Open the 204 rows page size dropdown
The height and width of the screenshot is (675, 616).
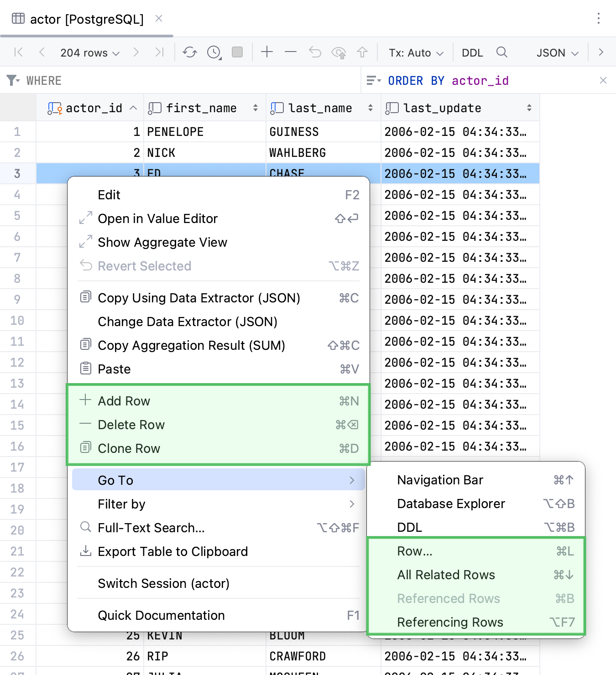point(89,52)
